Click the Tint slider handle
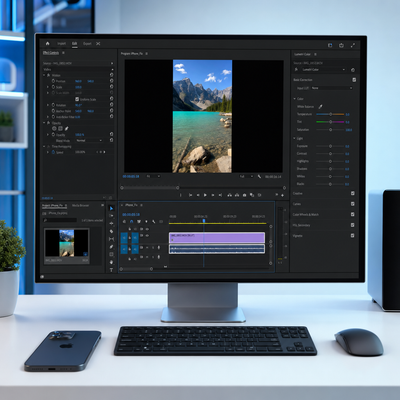Screen dimensions: 400x400 point(330,122)
